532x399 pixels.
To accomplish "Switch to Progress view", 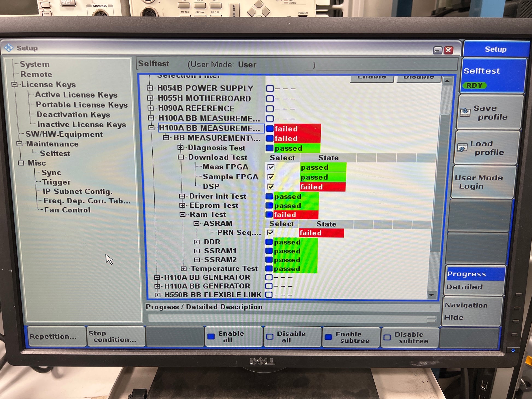I will pyautogui.click(x=476, y=274).
